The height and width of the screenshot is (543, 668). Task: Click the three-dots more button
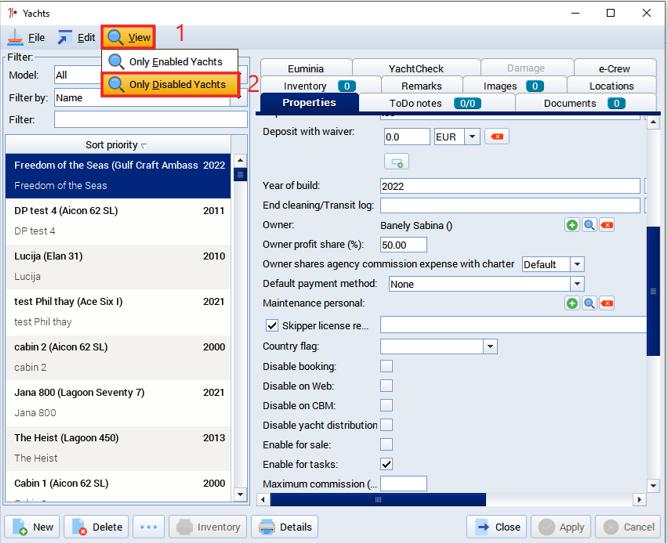click(x=149, y=527)
